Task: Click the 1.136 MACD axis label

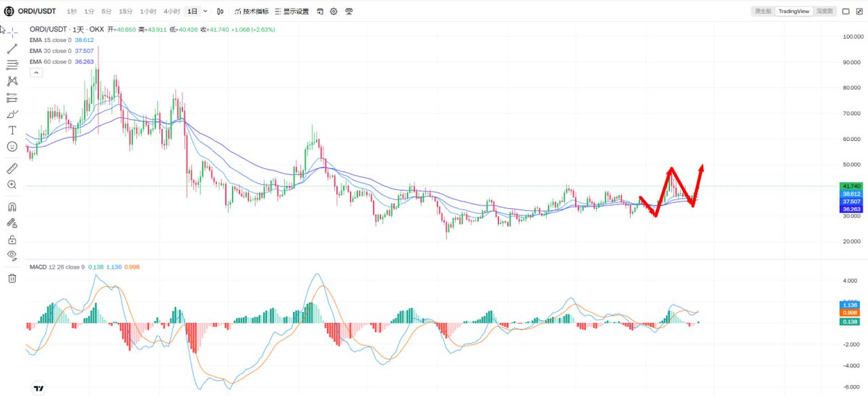Action: (851, 305)
